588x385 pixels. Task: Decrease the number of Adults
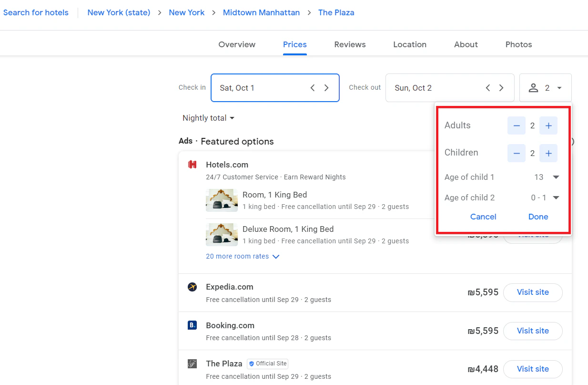517,126
